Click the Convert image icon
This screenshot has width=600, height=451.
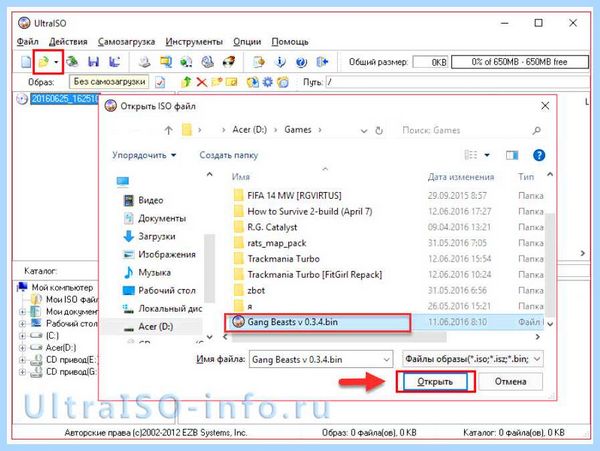(x=166, y=62)
